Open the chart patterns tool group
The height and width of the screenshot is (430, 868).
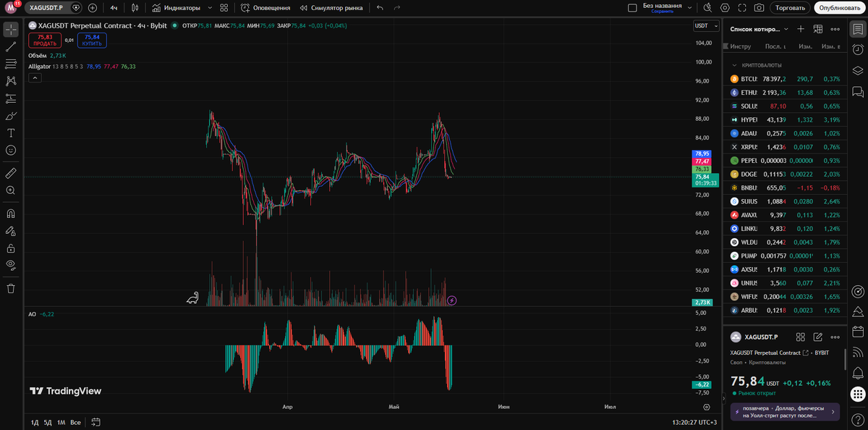point(11,81)
